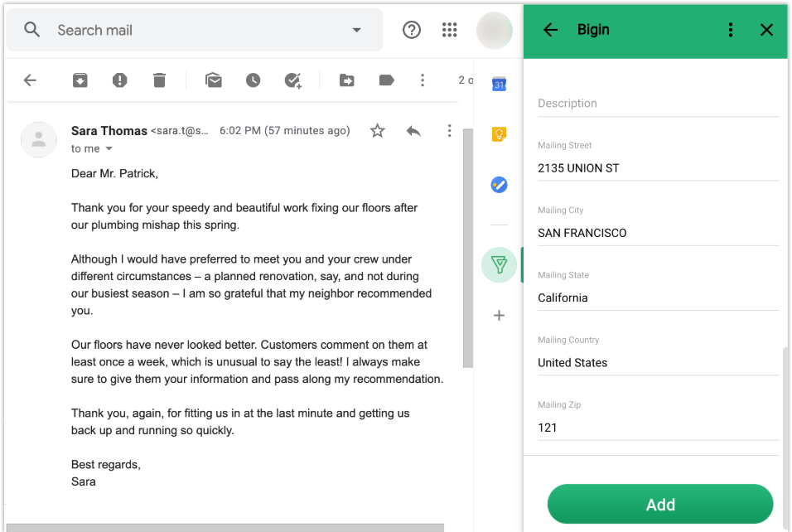This screenshot has width=792, height=532.
Task: Open Google Calendar from the side panel
Action: (499, 84)
